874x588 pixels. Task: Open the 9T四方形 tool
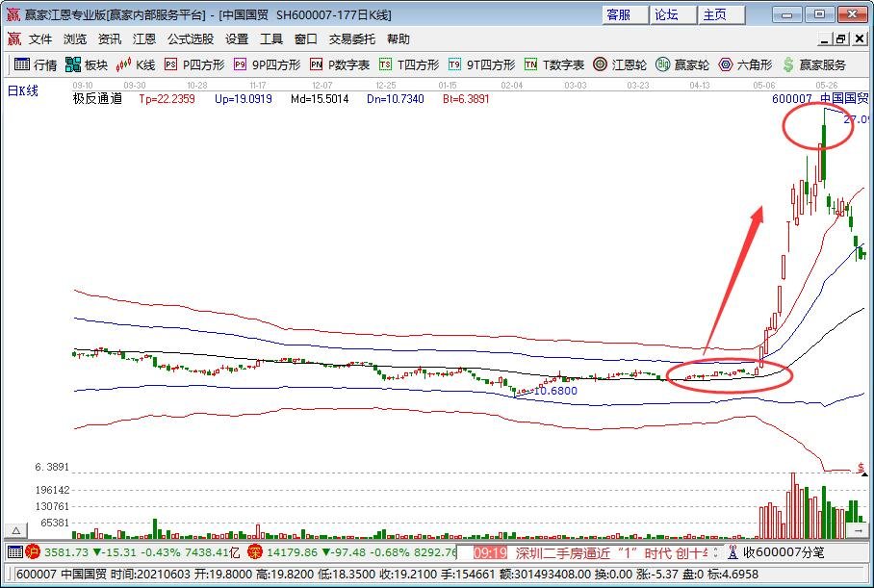click(481, 64)
